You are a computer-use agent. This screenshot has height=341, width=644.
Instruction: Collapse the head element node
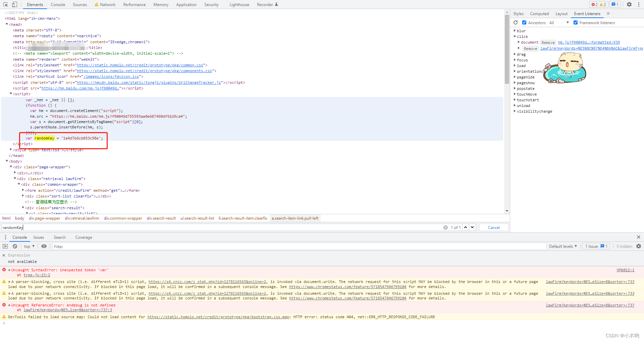(7, 24)
